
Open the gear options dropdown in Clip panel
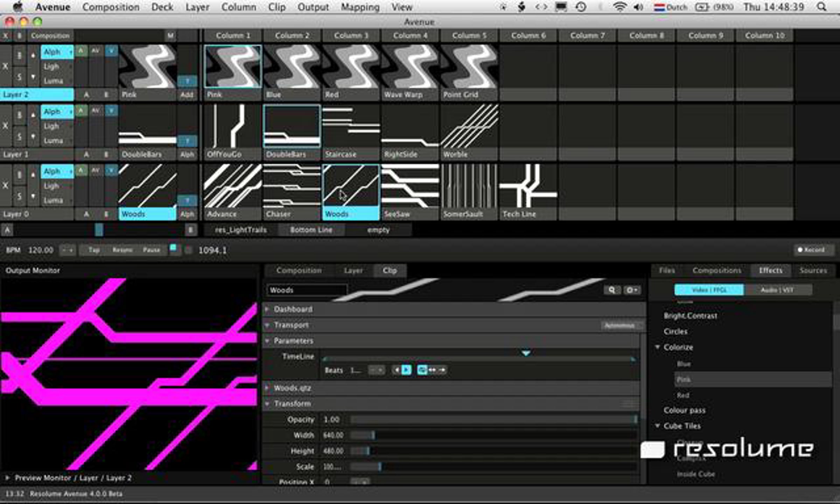click(x=632, y=290)
